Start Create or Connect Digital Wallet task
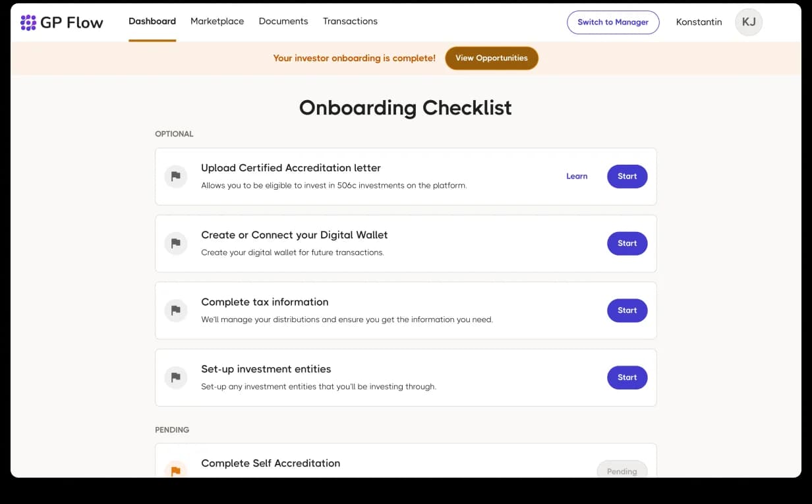Image resolution: width=812 pixels, height=504 pixels. tap(627, 243)
